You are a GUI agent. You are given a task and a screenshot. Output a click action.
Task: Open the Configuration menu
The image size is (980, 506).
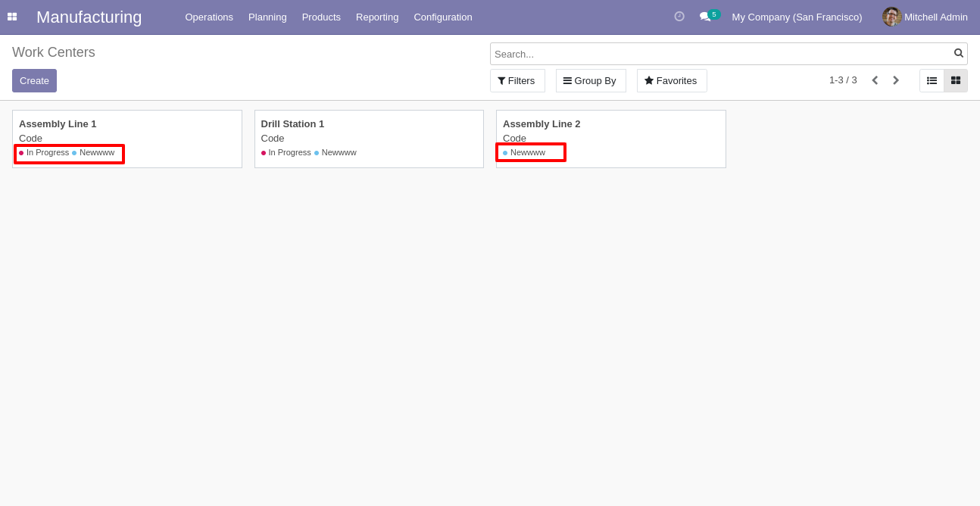tap(443, 17)
